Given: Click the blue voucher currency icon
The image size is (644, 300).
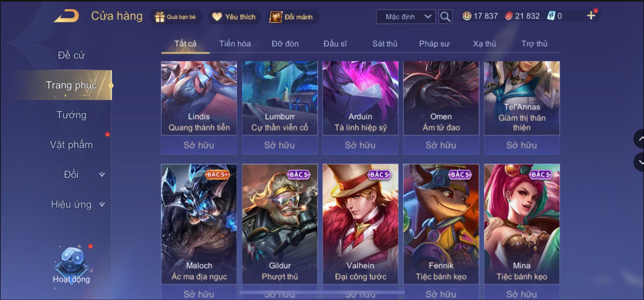Looking at the screenshot, I should pyautogui.click(x=551, y=16).
